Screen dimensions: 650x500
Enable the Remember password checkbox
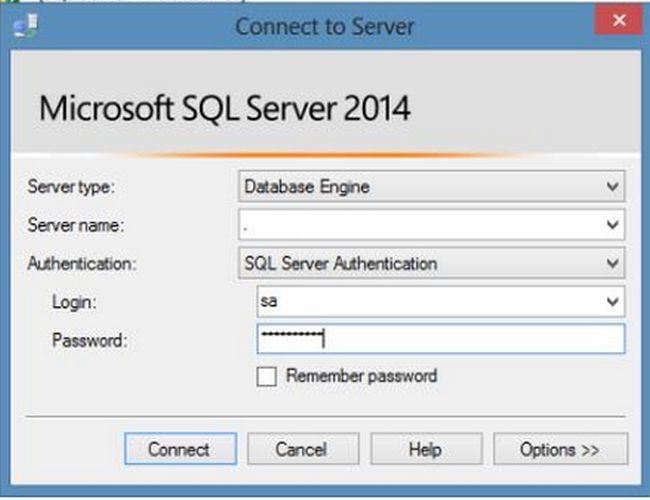[266, 377]
